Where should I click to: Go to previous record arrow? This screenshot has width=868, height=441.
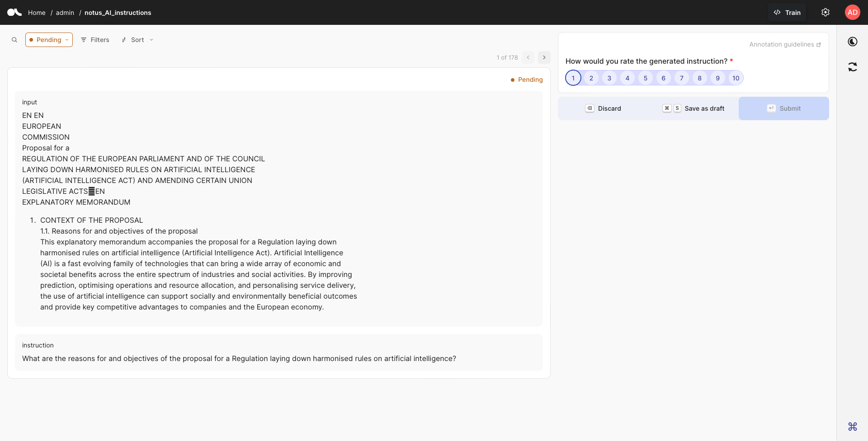click(528, 57)
